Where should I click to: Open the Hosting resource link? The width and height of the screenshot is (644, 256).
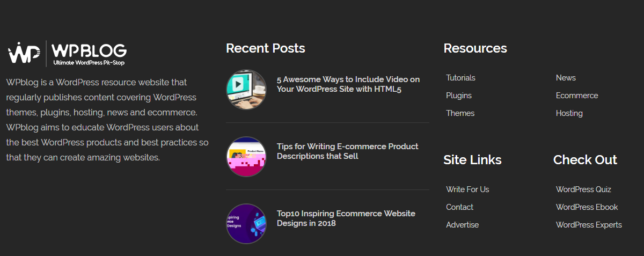coord(569,113)
